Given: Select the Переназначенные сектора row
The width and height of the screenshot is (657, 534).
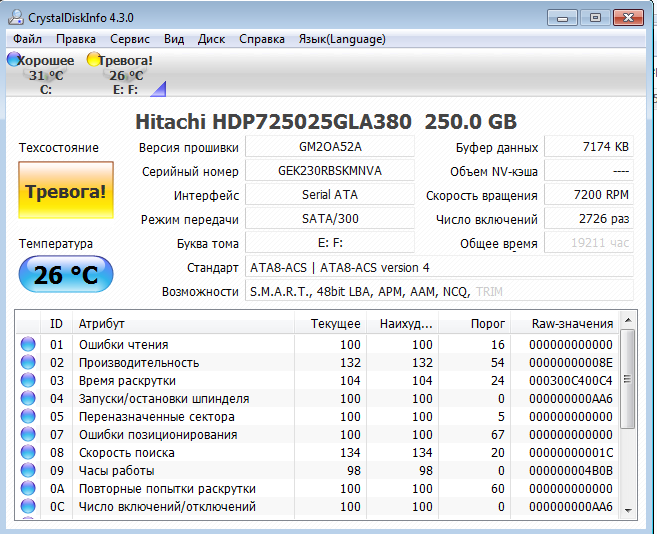Looking at the screenshot, I should tap(317, 417).
